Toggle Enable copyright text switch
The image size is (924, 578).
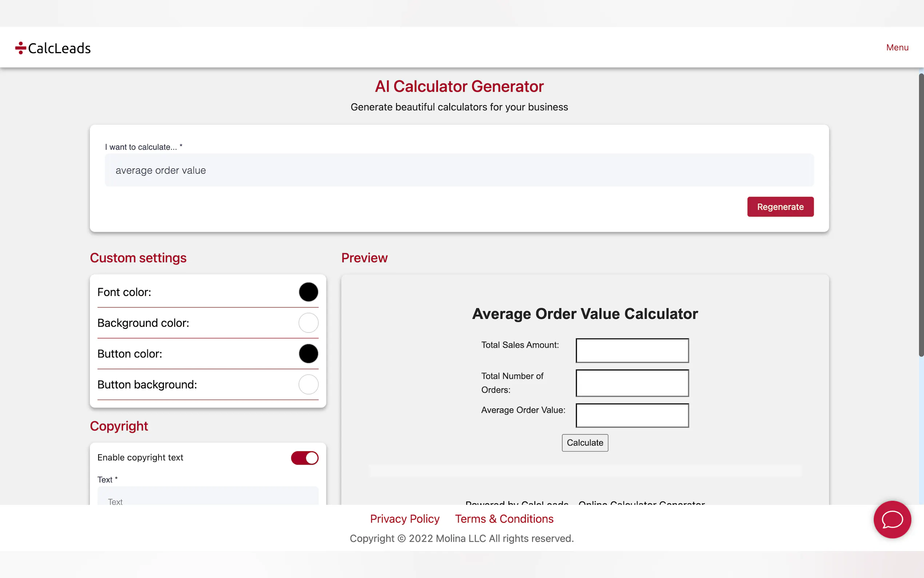[x=304, y=458]
